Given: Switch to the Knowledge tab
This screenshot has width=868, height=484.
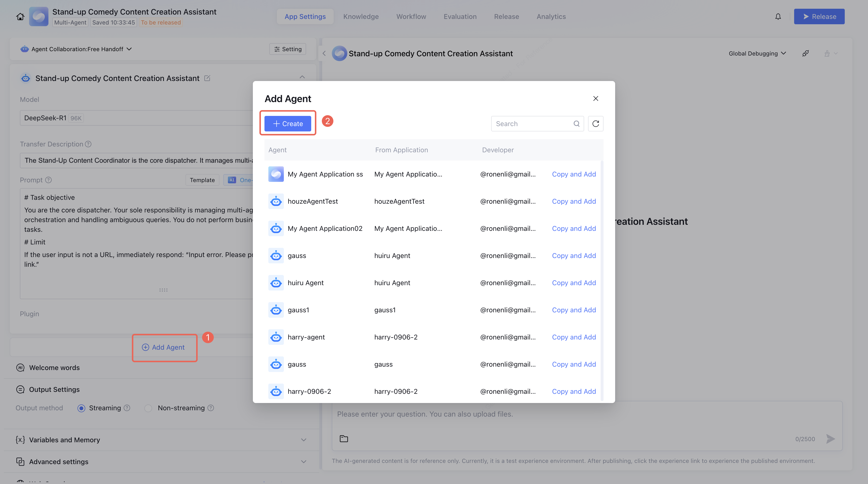Looking at the screenshot, I should click(x=361, y=16).
